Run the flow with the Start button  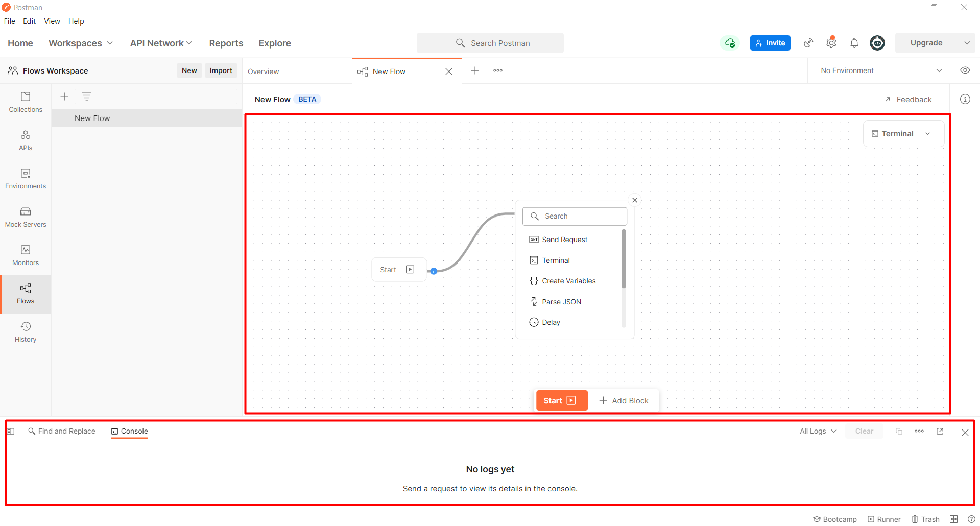point(561,400)
